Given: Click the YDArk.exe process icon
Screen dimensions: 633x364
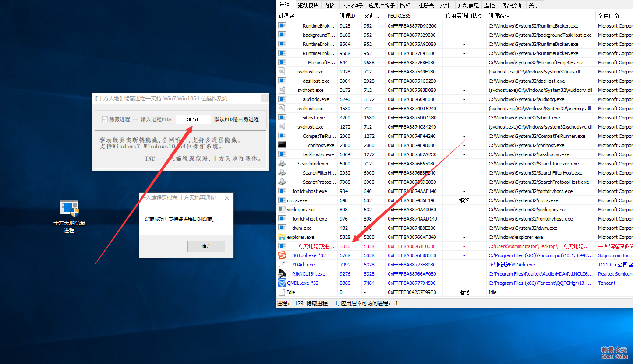Looking at the screenshot, I should (x=282, y=265).
